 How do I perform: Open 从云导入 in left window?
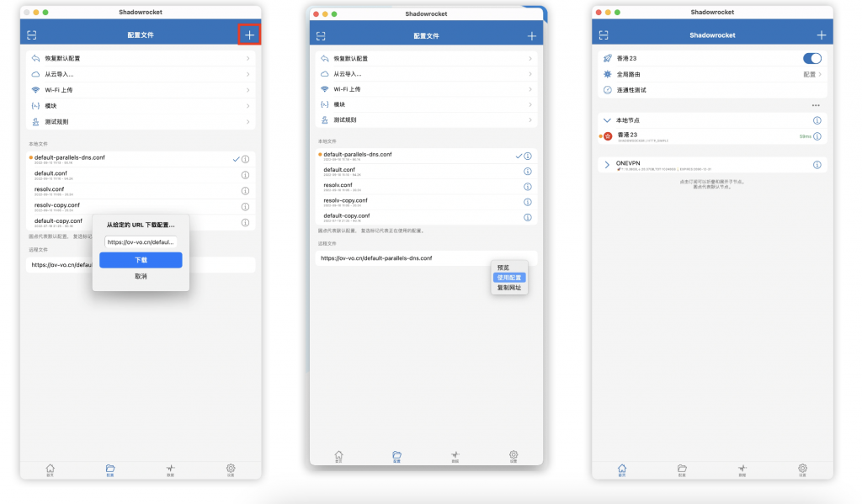coord(141,74)
